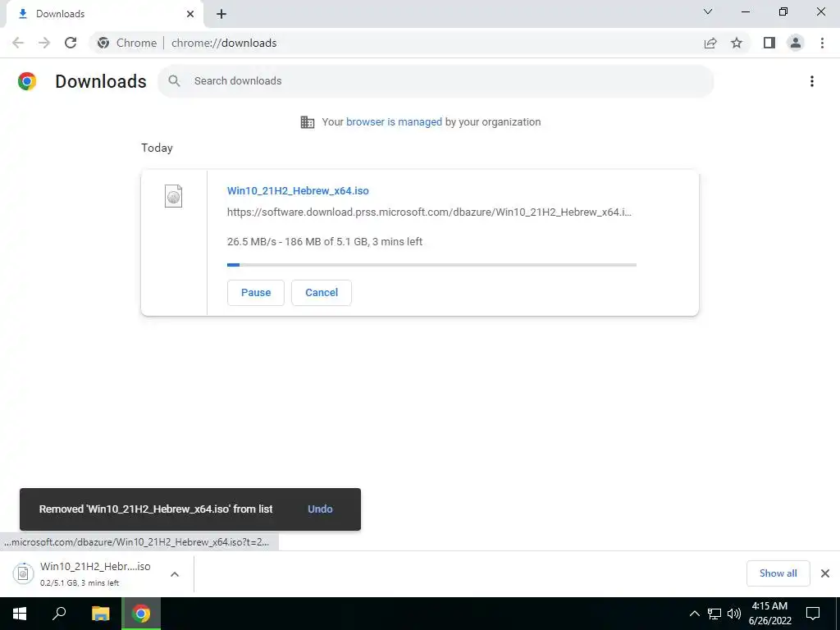Click the software.download.prss.microsoft.com source URL
Screen dimensions: 840x630
tap(429, 212)
